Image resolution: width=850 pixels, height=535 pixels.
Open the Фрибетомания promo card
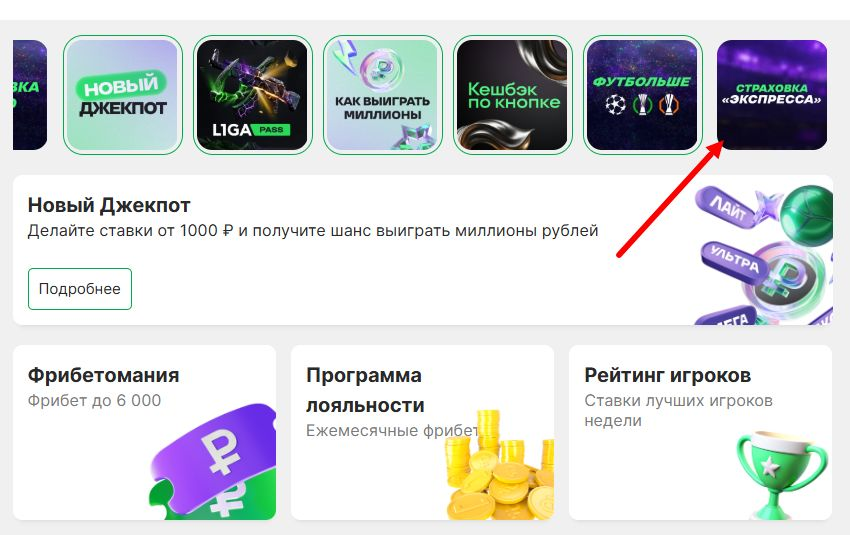(144, 432)
